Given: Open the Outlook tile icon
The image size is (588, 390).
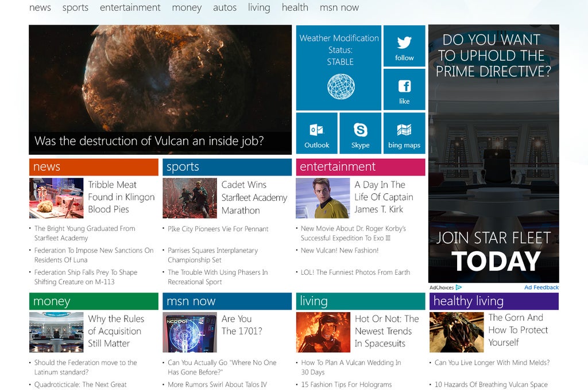Looking at the screenshot, I should [x=316, y=130].
